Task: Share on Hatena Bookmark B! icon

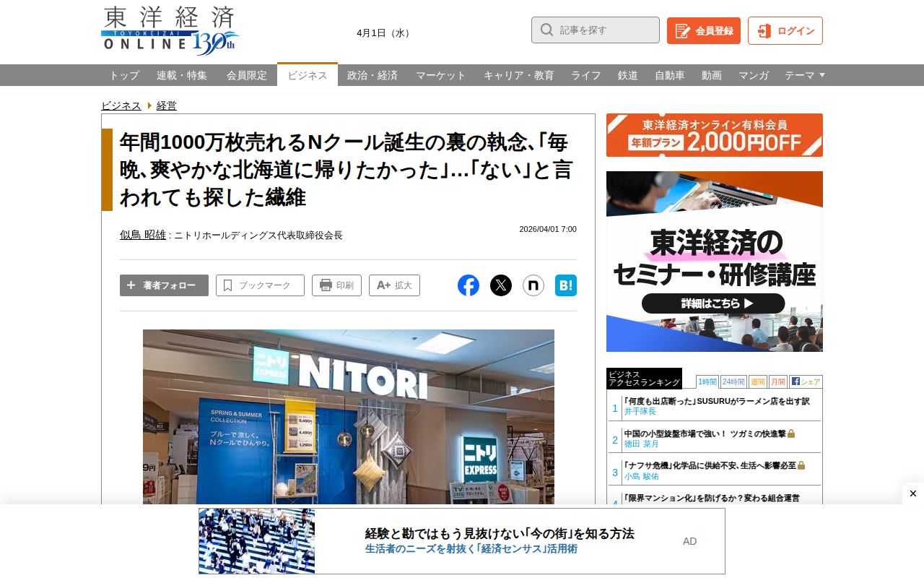Action: click(x=566, y=285)
